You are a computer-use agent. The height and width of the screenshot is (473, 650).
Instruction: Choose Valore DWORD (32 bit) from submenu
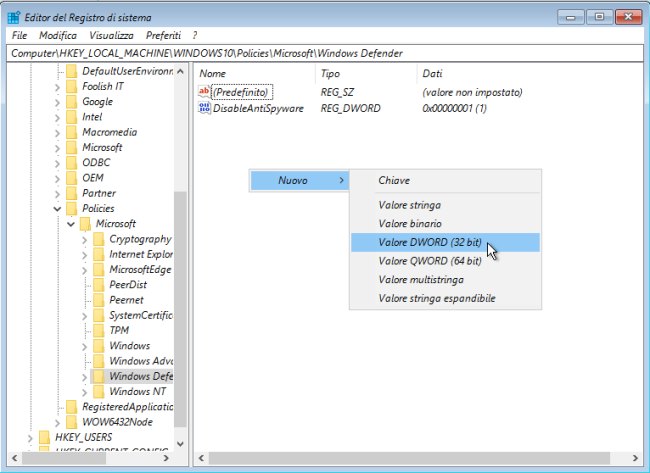[445, 242]
